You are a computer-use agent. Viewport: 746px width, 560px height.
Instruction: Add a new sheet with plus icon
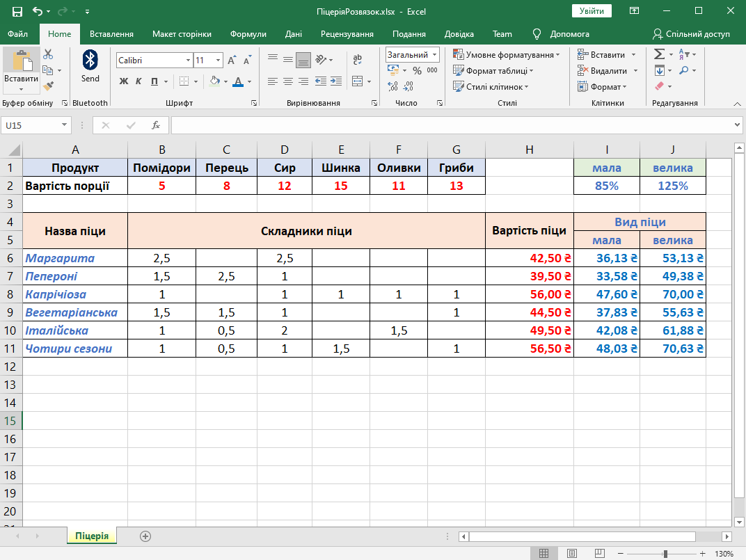pos(145,536)
